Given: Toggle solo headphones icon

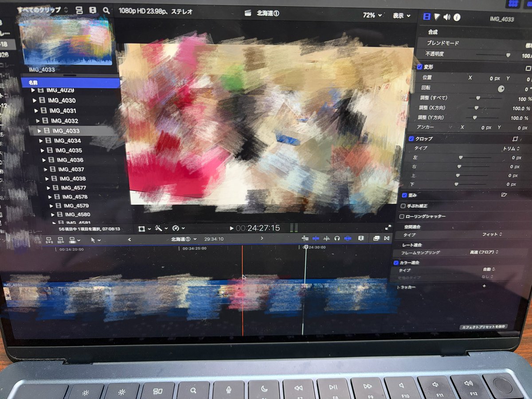Looking at the screenshot, I should (x=337, y=238).
